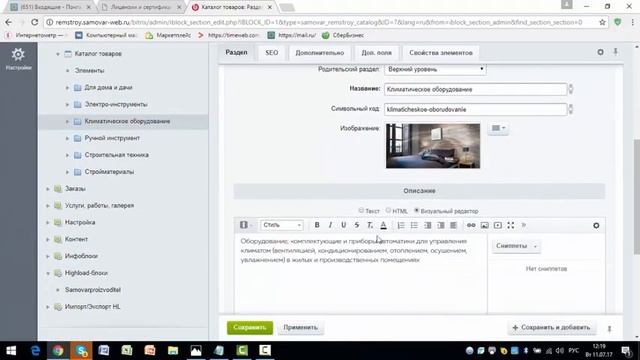Click the Название input field
The width and height of the screenshot is (640, 360).
476,89
